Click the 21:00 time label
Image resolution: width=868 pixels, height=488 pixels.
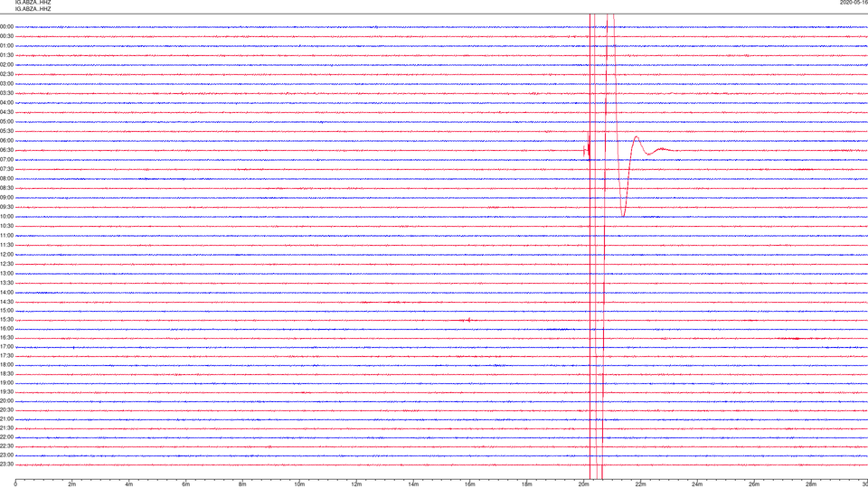pyautogui.click(x=6, y=419)
